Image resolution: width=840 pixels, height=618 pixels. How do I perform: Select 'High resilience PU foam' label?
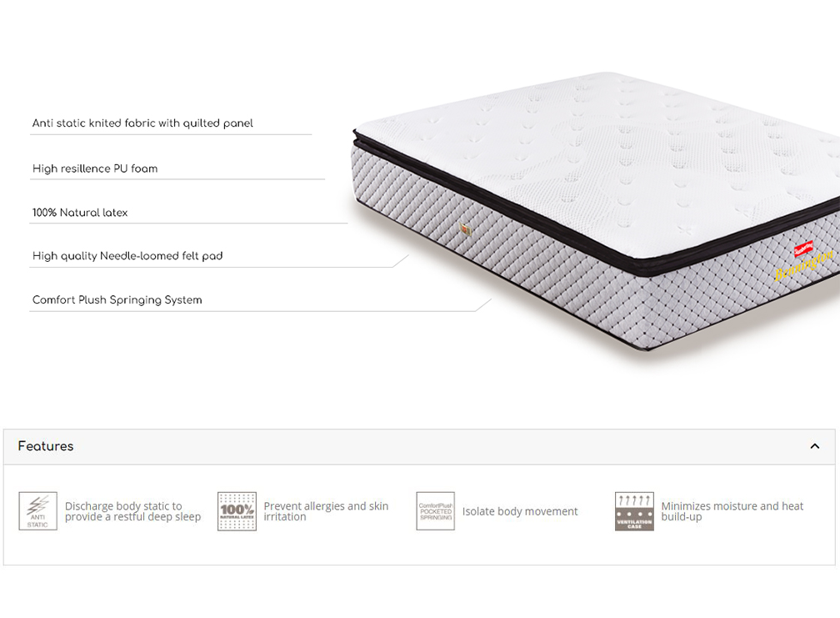pos(95,168)
